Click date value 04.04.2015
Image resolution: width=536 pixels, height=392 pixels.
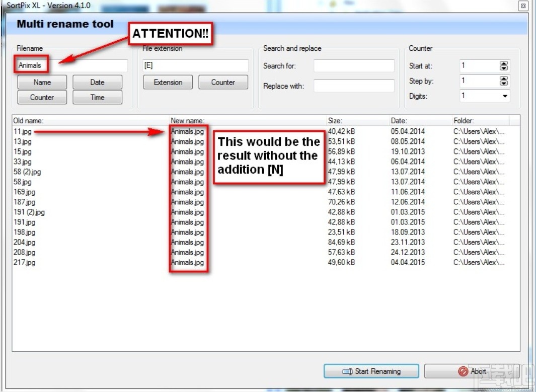pyautogui.click(x=408, y=263)
